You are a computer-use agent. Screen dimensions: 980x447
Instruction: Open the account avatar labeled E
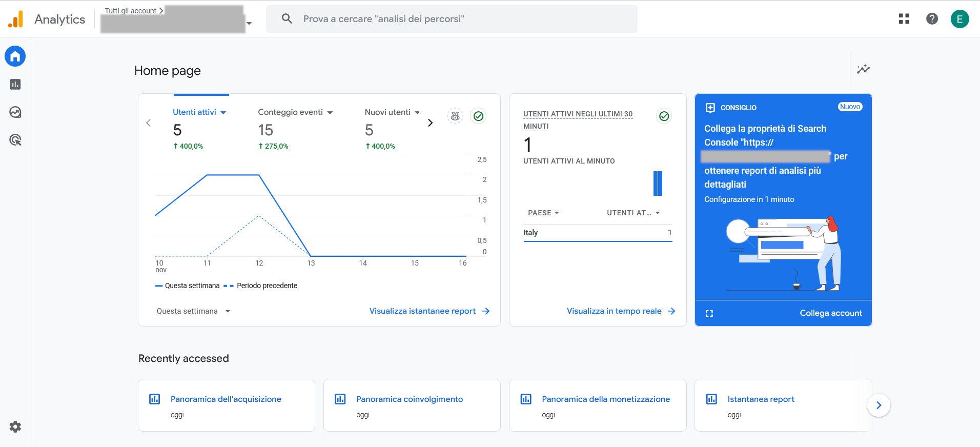(x=959, y=19)
